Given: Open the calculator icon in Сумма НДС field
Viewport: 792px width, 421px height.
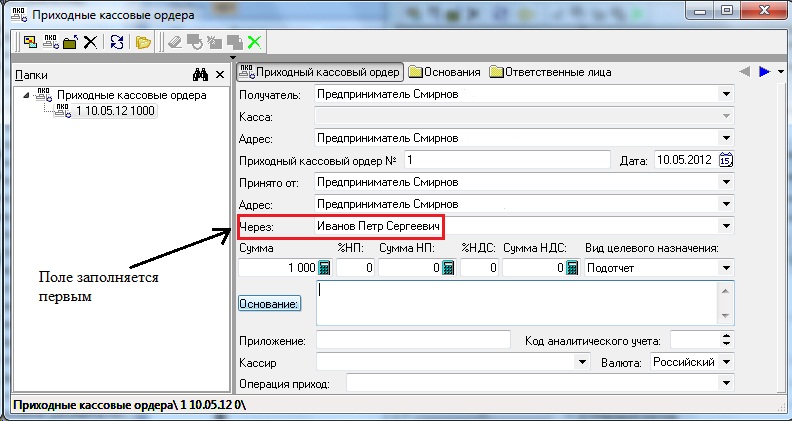Looking at the screenshot, I should 572,267.
